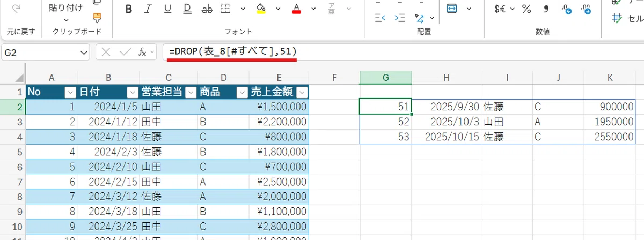Open the 日付 column filter dropdown

pos(133,92)
